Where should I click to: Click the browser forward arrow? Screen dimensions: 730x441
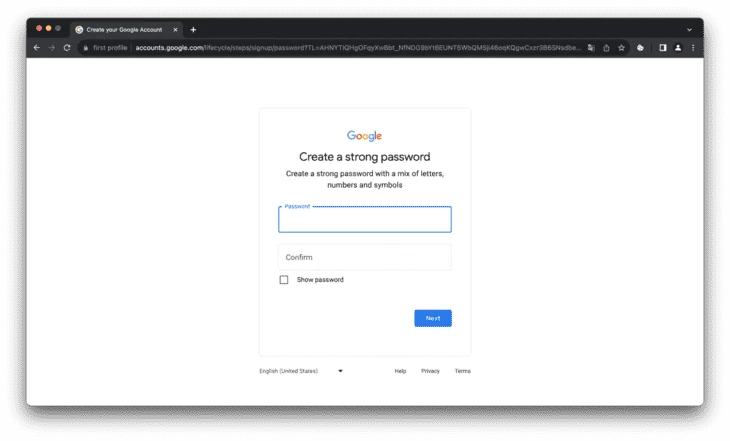pos(52,47)
